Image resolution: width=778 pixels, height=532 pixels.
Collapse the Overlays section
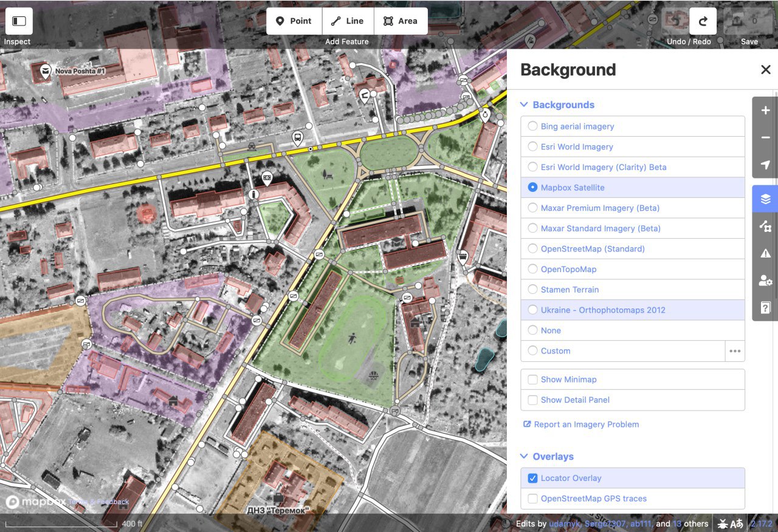tap(547, 456)
